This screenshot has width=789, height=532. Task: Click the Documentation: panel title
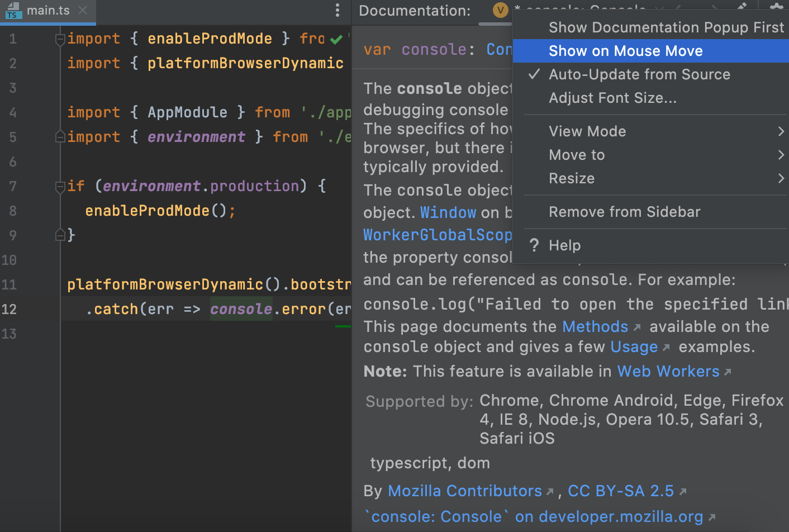[415, 11]
